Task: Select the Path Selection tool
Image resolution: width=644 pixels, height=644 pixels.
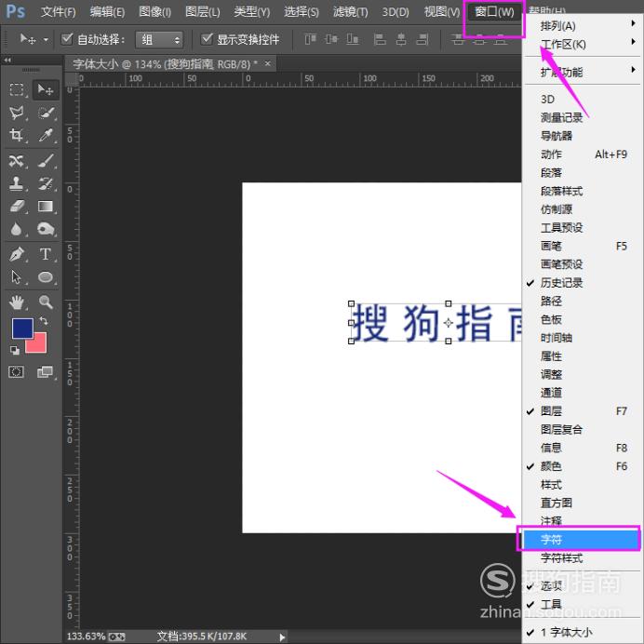Action: pyautogui.click(x=17, y=277)
